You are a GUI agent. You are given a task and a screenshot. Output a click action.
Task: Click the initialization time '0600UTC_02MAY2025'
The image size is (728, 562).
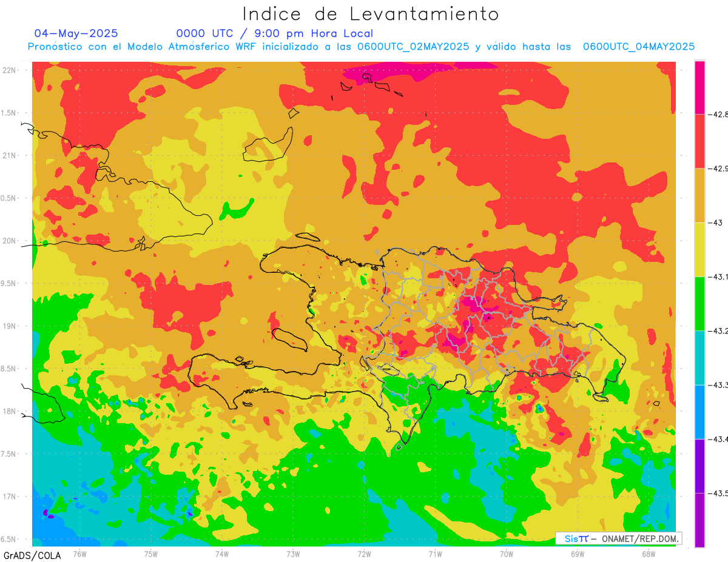[x=413, y=47]
